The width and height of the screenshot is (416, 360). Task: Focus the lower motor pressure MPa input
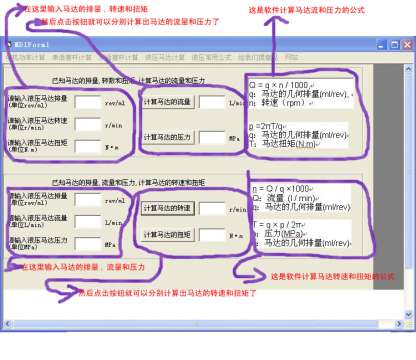[88, 244]
